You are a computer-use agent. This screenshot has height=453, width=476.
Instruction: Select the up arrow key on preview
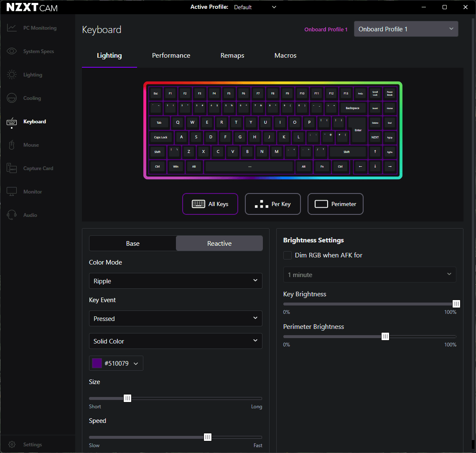[x=375, y=152]
